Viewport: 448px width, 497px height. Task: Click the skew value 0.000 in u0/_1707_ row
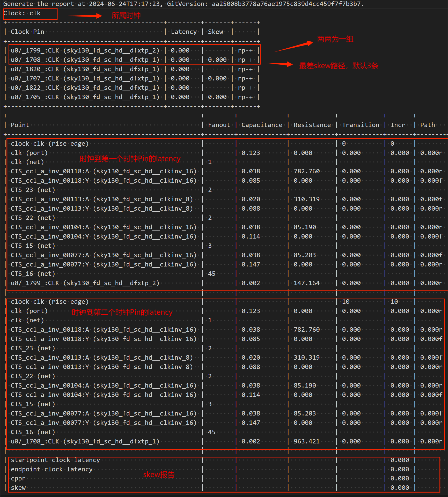click(217, 78)
